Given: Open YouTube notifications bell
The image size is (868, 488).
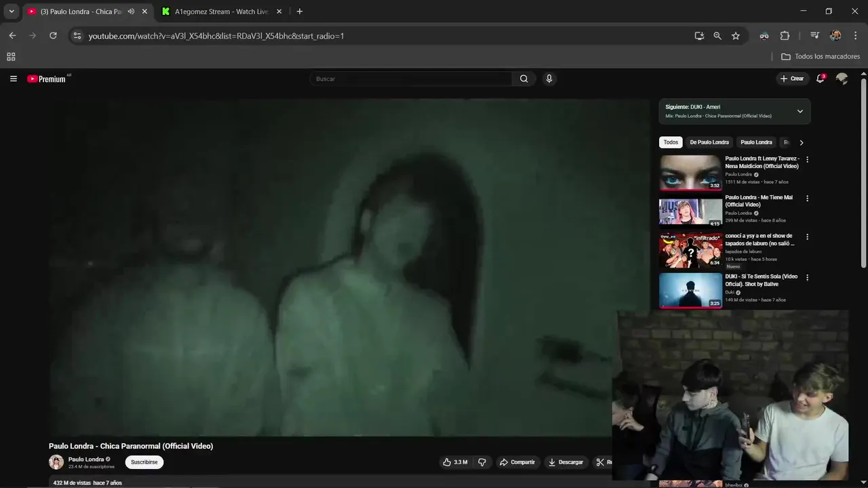Looking at the screenshot, I should [821, 79].
